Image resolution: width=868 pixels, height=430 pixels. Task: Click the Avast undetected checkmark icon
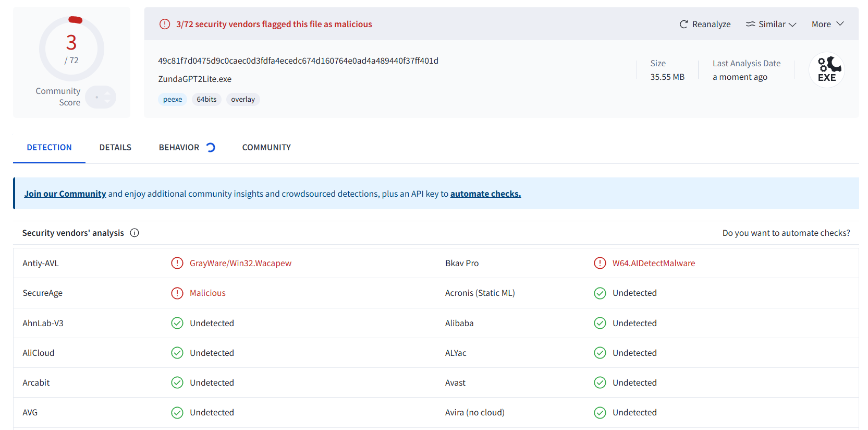pos(600,383)
